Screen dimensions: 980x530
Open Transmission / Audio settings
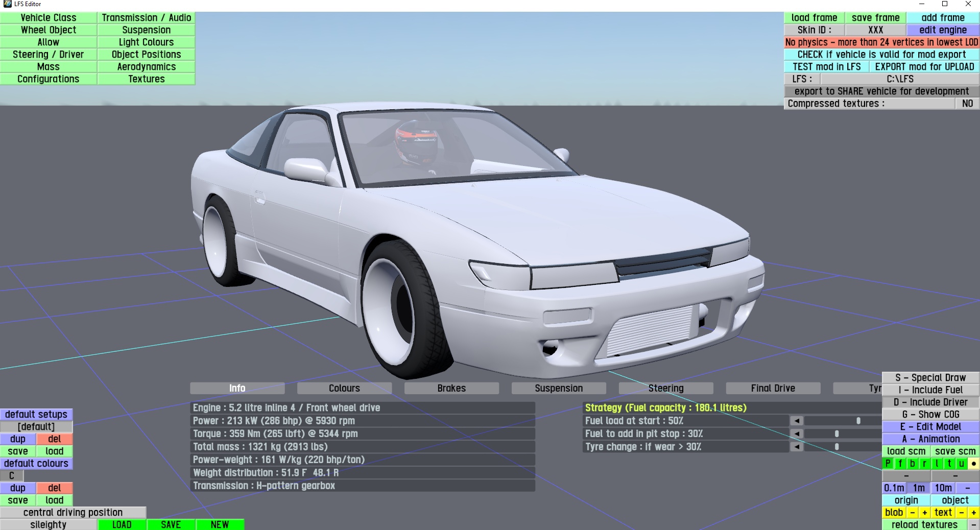(147, 18)
